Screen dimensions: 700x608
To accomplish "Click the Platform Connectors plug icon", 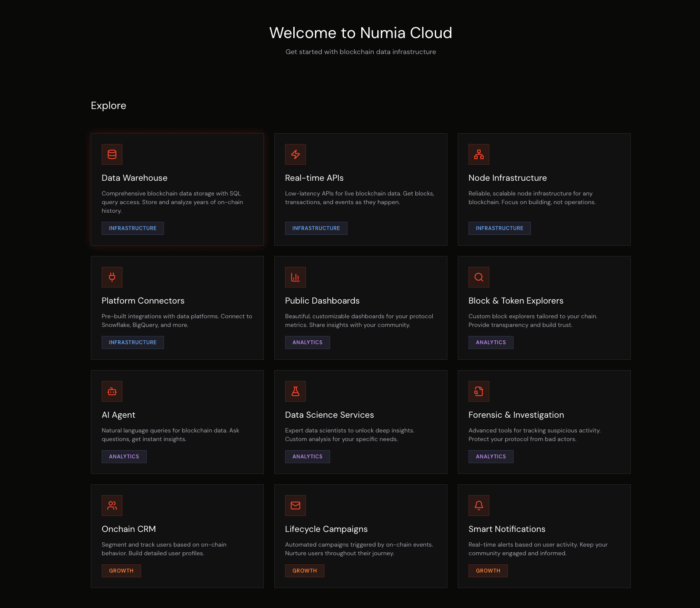I will 112,277.
